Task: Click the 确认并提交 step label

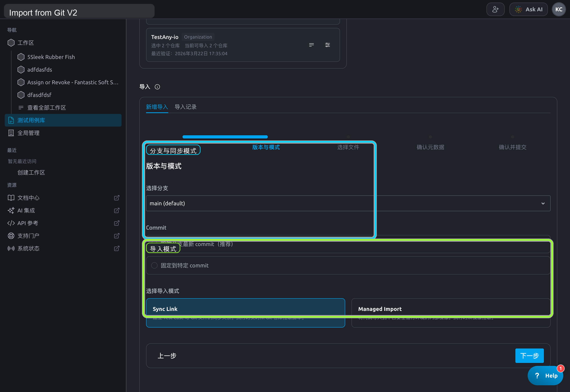Action: 512,147
